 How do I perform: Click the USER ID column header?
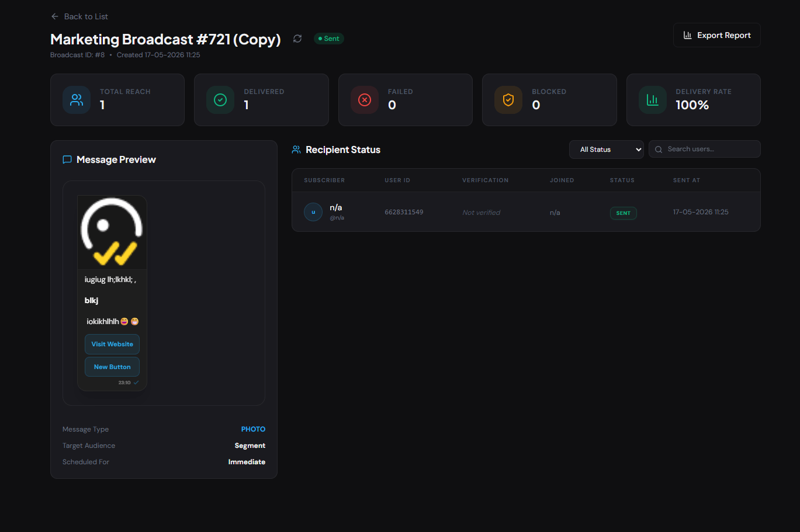coord(397,180)
